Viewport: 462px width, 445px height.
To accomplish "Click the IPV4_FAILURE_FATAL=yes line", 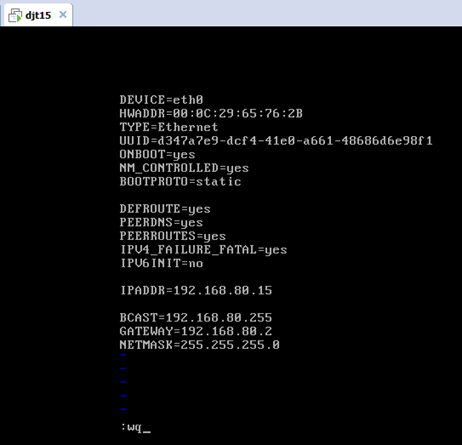I will click(x=203, y=250).
